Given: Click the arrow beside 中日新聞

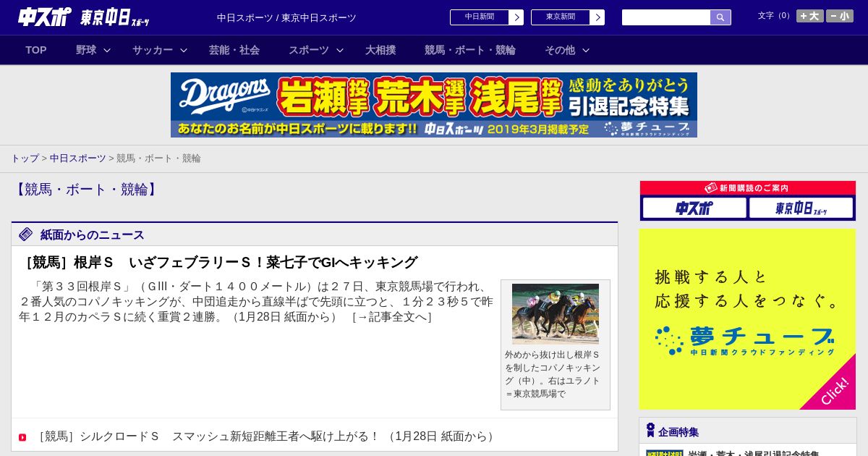Looking at the screenshot, I should (x=516, y=17).
